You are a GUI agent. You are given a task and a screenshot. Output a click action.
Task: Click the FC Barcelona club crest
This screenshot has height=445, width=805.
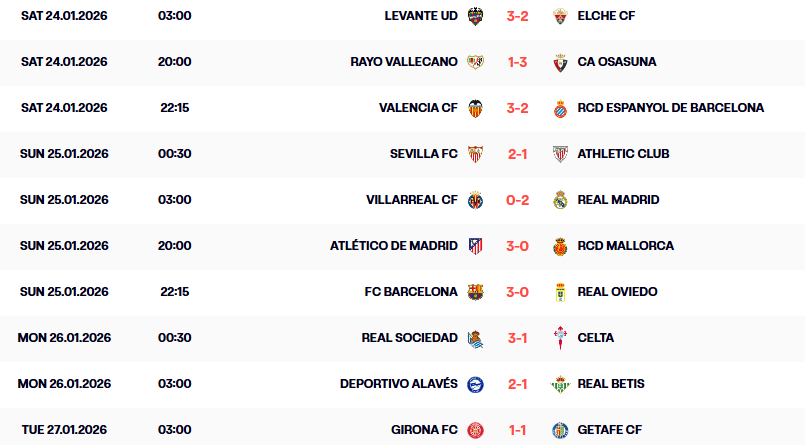tap(476, 292)
